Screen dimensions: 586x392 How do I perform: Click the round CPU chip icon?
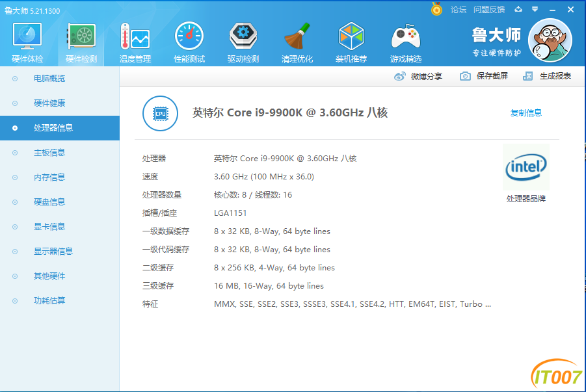click(x=161, y=113)
